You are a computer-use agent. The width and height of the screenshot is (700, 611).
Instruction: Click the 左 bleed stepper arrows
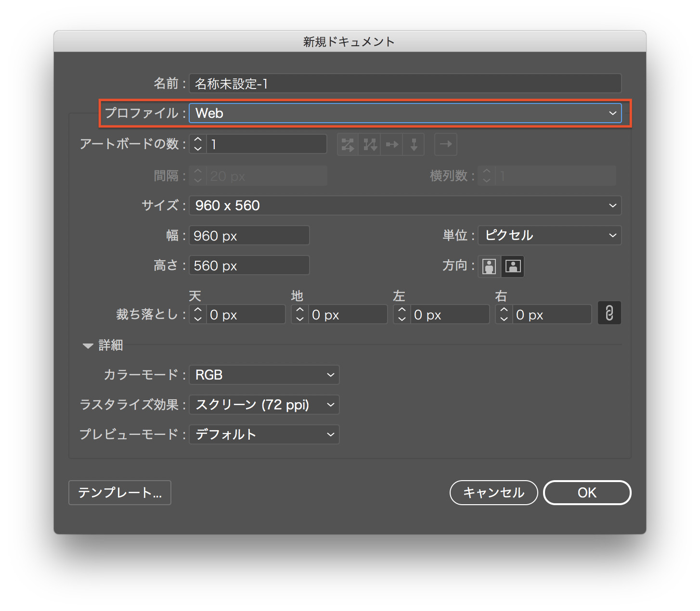(x=402, y=314)
